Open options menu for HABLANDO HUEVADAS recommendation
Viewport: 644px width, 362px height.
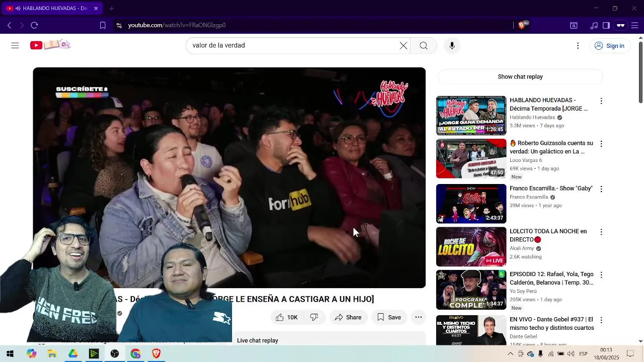[601, 101]
